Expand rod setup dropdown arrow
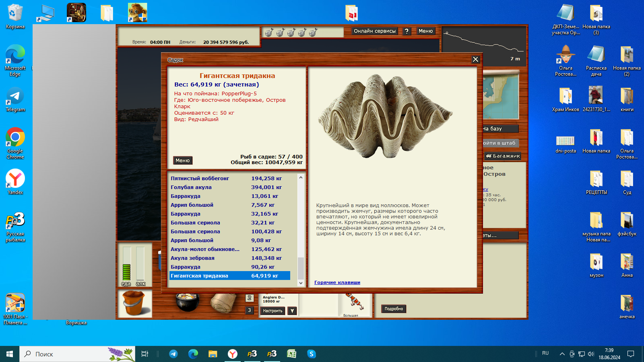 click(x=292, y=311)
